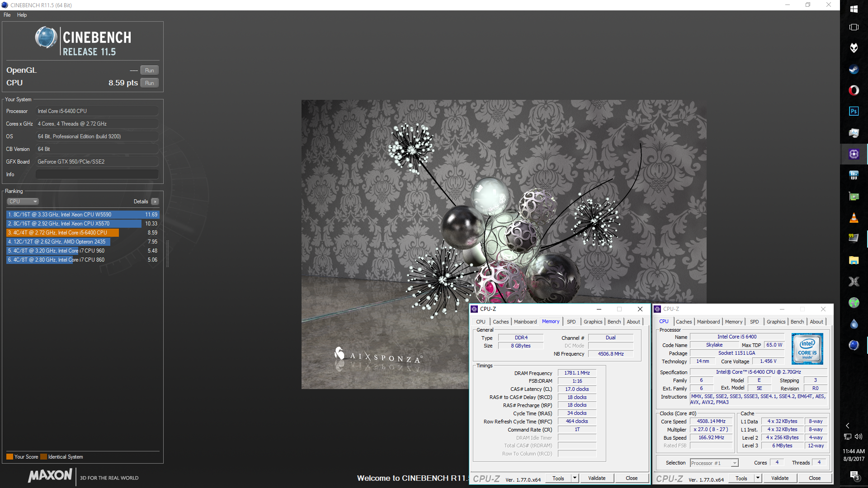Click the Cinebench logo sphere
The width and height of the screenshot is (868, 488).
click(46, 38)
